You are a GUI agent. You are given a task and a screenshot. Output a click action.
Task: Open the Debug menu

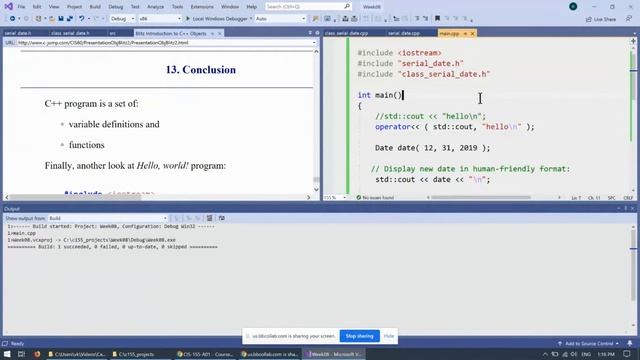[x=116, y=7]
